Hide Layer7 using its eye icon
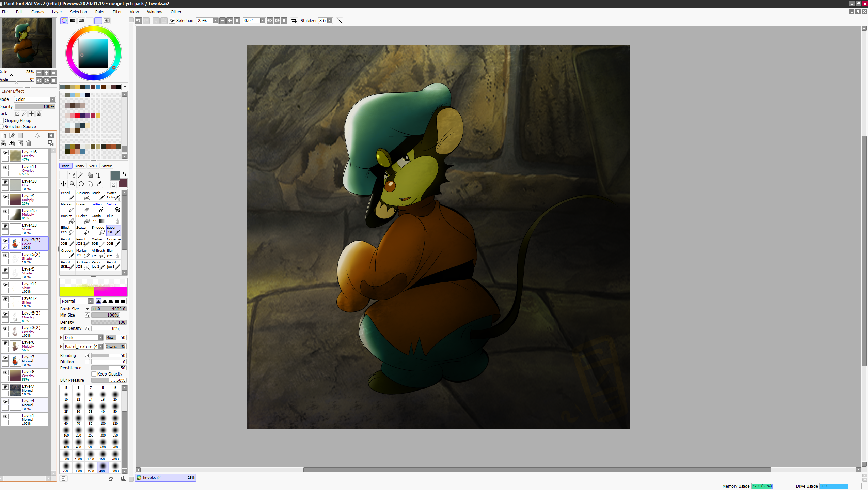Screen dimensions: 868x490 (5, 387)
